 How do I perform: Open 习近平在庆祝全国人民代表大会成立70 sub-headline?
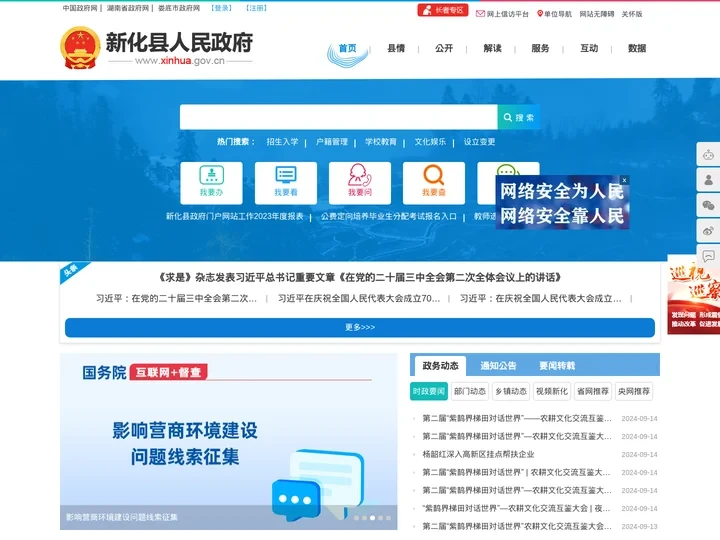click(x=359, y=298)
